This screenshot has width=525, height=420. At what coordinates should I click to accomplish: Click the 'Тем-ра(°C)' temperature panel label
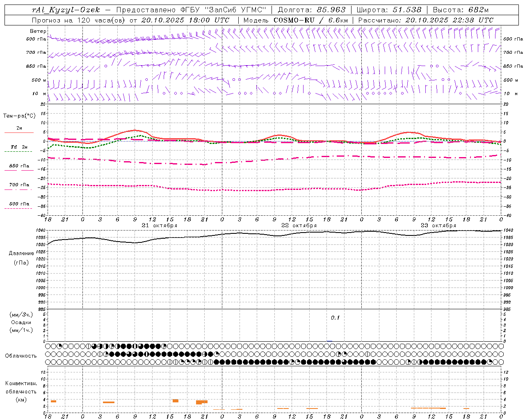pos(19,116)
